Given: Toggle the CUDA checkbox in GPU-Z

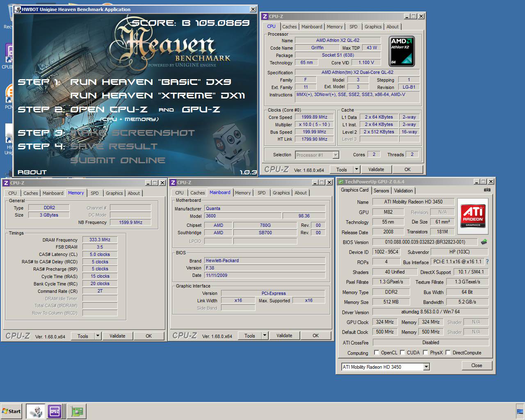Looking at the screenshot, I should tap(402, 352).
